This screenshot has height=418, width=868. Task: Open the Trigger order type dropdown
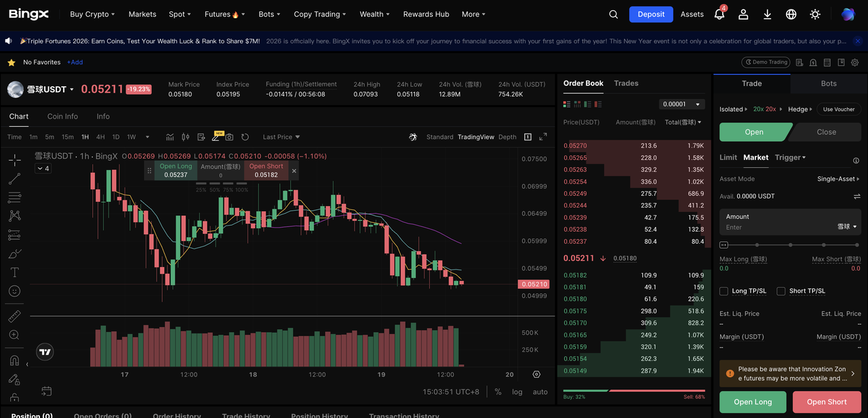pyautogui.click(x=790, y=157)
